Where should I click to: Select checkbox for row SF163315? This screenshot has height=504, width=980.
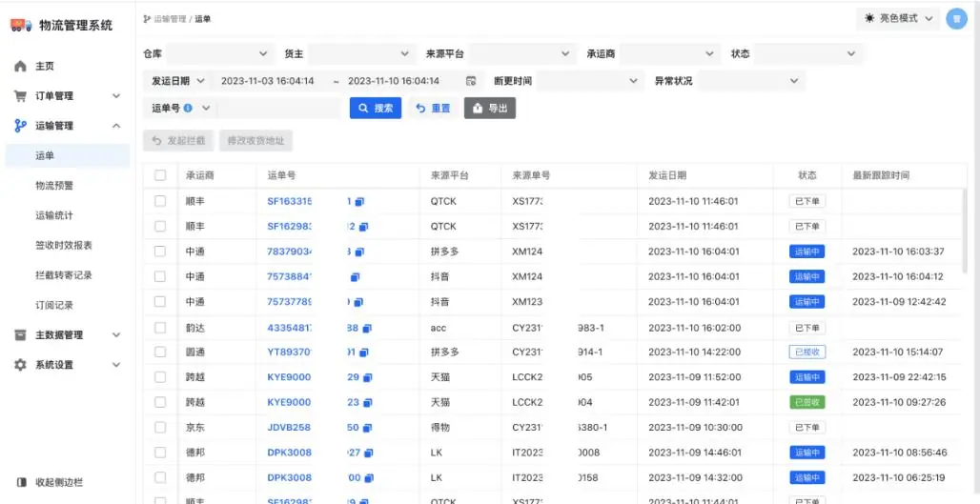(x=160, y=201)
